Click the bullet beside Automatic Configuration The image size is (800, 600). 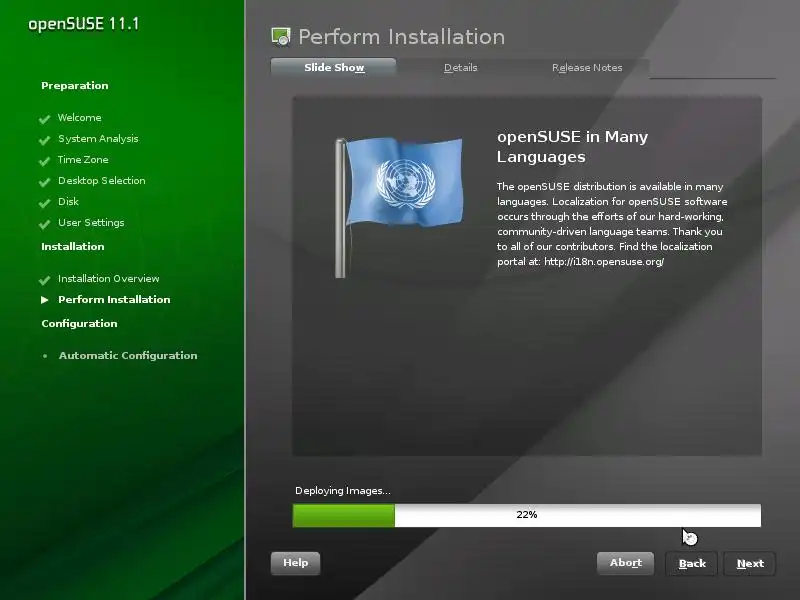pos(45,356)
